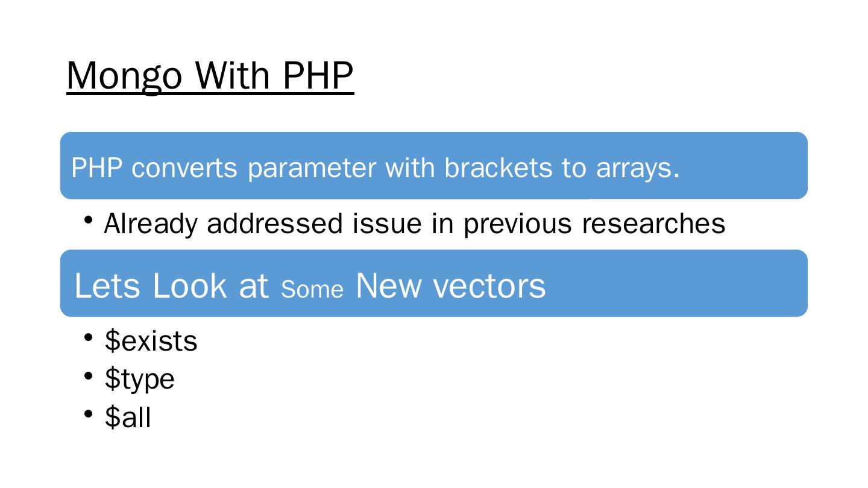Click the $exists bullet item
868x488 pixels.
point(151,341)
